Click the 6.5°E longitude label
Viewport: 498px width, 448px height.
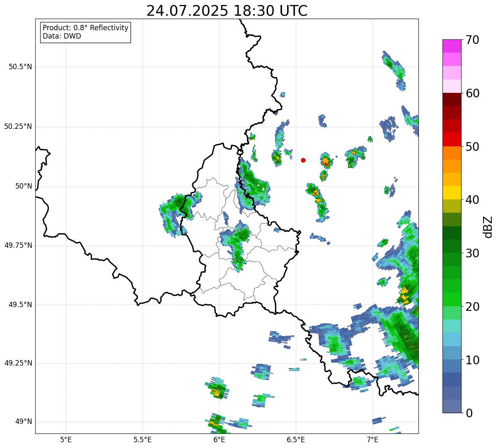point(296,440)
